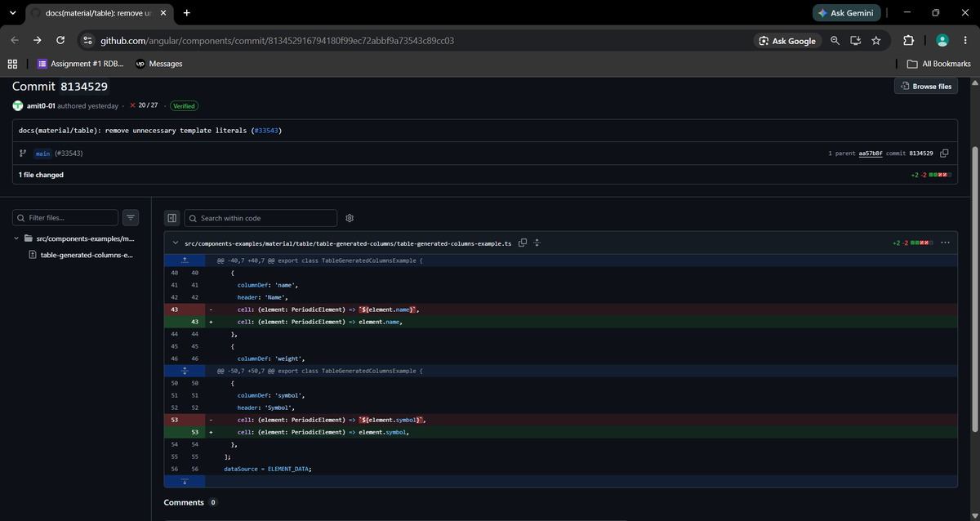The width and height of the screenshot is (980, 521).
Task: Expand all lines of the file diff
Action: (537, 243)
